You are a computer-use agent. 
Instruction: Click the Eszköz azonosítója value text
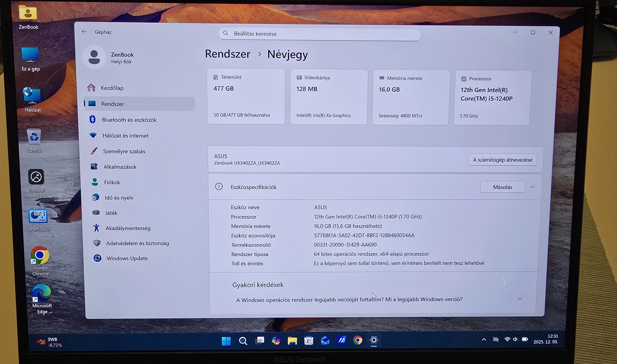(x=364, y=235)
